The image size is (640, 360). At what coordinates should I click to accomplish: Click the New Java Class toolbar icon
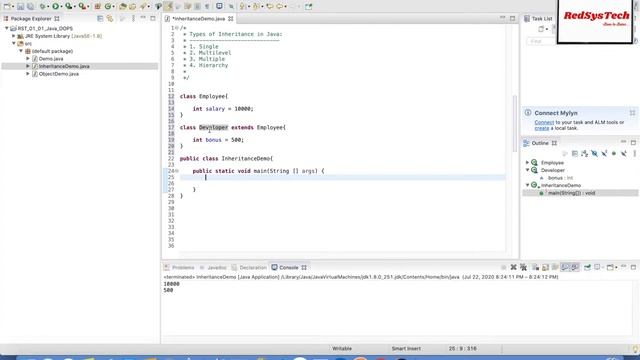[108, 7]
